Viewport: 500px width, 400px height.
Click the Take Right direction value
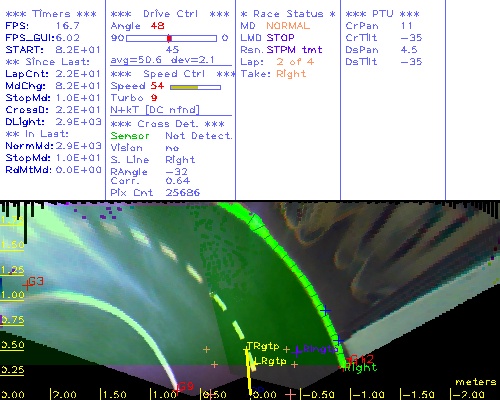(291, 74)
